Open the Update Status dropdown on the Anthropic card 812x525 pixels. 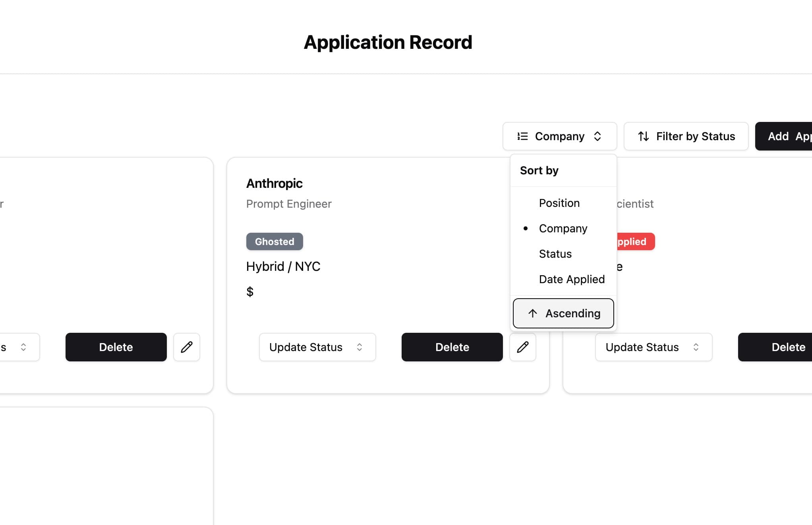317,347
